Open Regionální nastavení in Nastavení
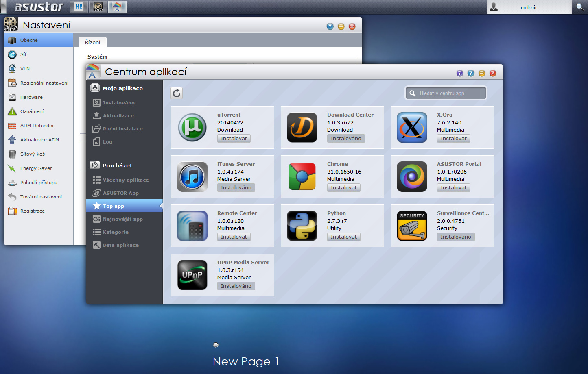This screenshot has width=588, height=374. (x=39, y=83)
